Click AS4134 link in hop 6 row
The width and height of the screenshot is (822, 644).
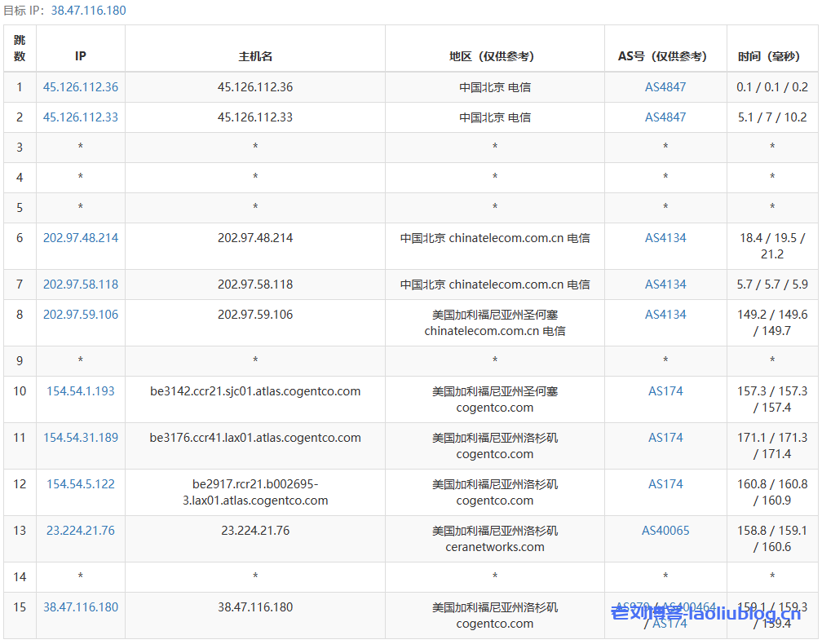[665, 238]
